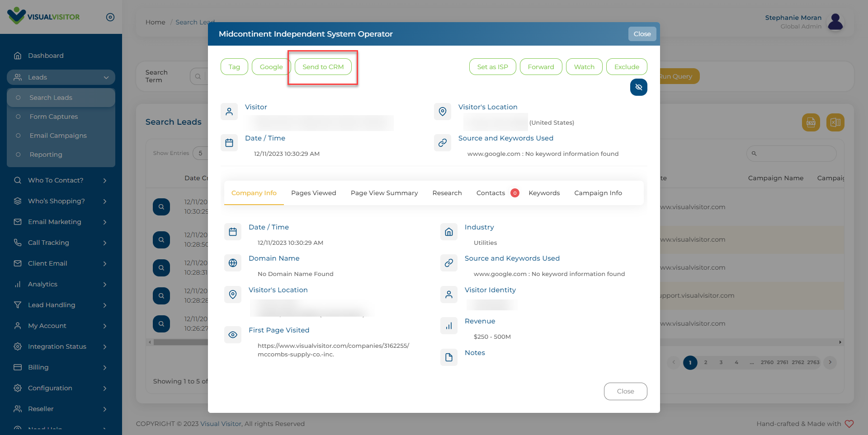This screenshot has width=868, height=435.
Task: Click the top Source and Keywords link icon
Action: (x=443, y=143)
